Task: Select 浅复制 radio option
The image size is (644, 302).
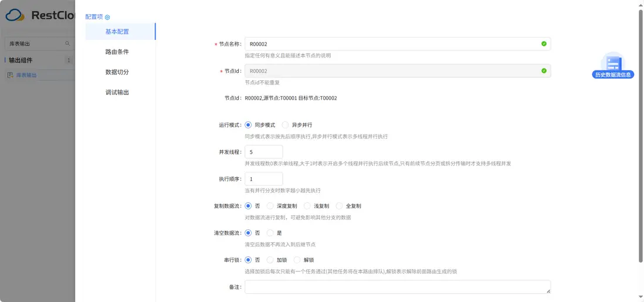Action: tap(307, 206)
